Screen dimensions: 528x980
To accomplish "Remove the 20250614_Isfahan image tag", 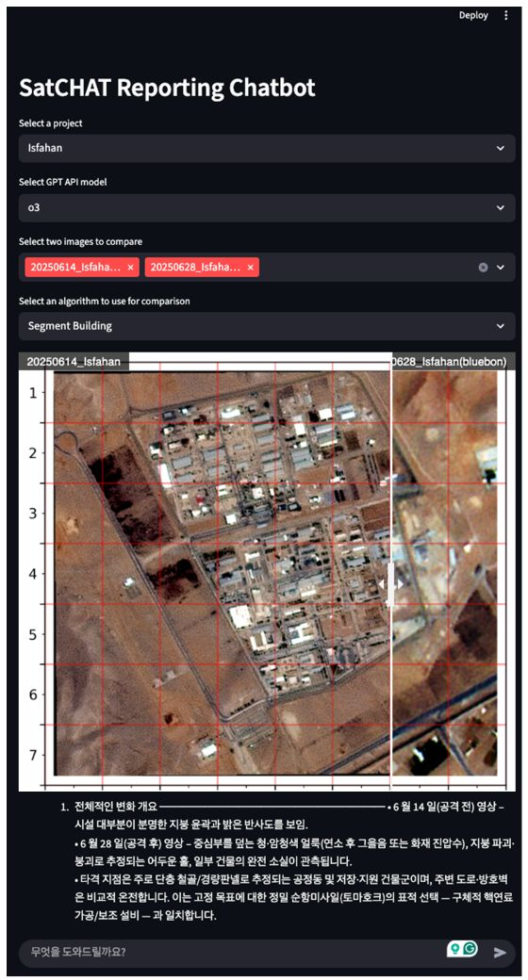I will (x=130, y=268).
